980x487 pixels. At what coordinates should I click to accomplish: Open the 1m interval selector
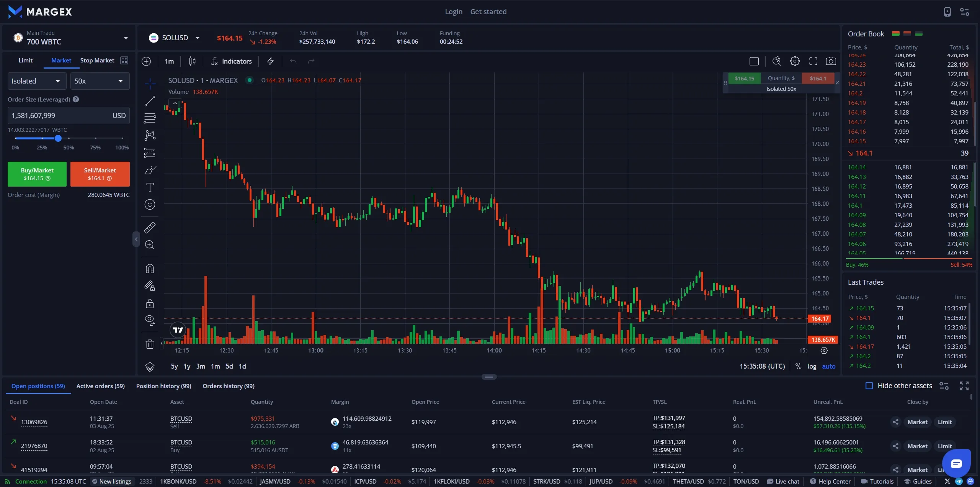[169, 61]
